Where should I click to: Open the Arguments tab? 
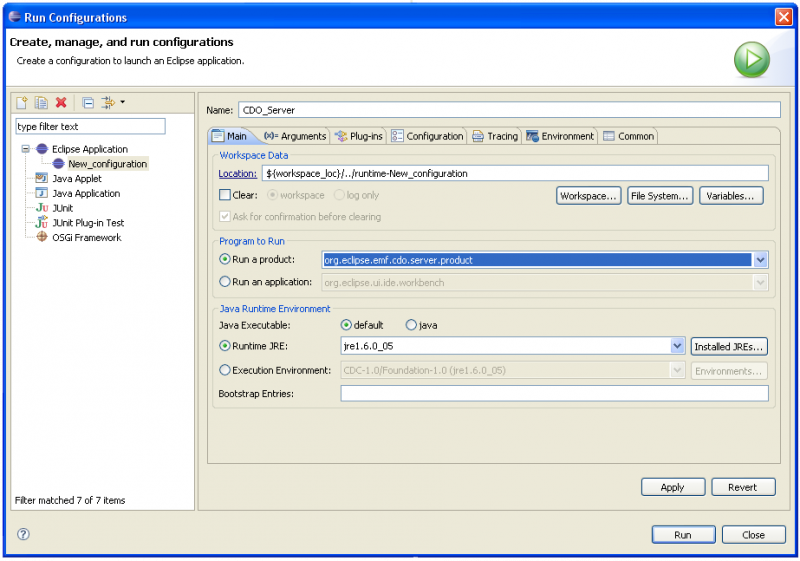tap(295, 136)
